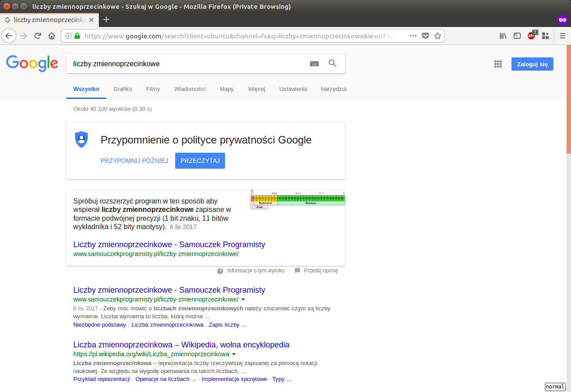Click the page's vertical scrollbar thumb

pyautogui.click(x=569, y=99)
